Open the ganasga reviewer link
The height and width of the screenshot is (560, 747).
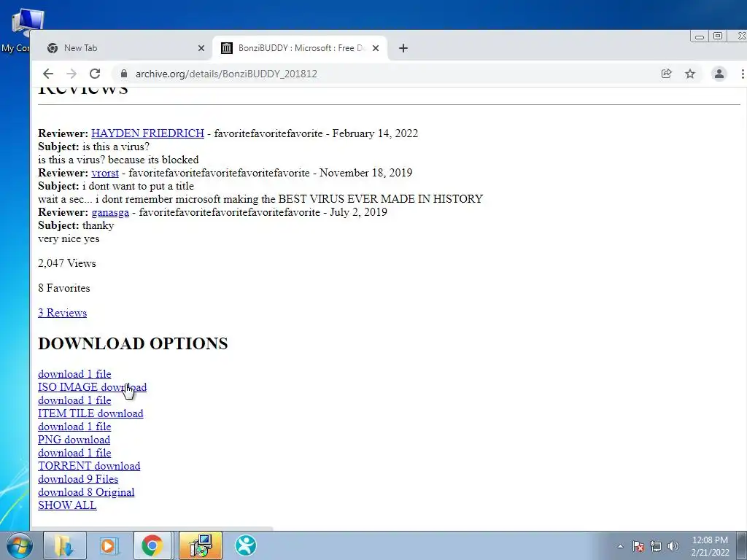click(x=110, y=212)
